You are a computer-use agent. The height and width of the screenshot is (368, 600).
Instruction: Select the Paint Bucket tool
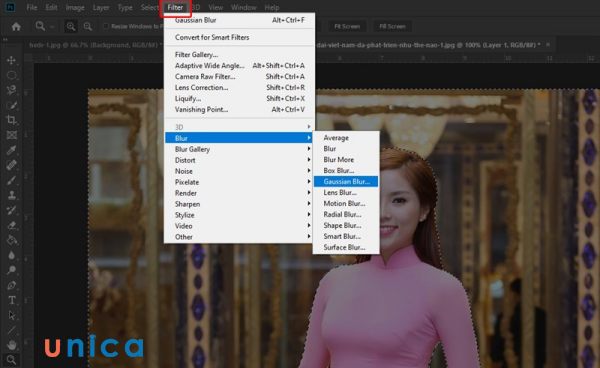(11, 240)
